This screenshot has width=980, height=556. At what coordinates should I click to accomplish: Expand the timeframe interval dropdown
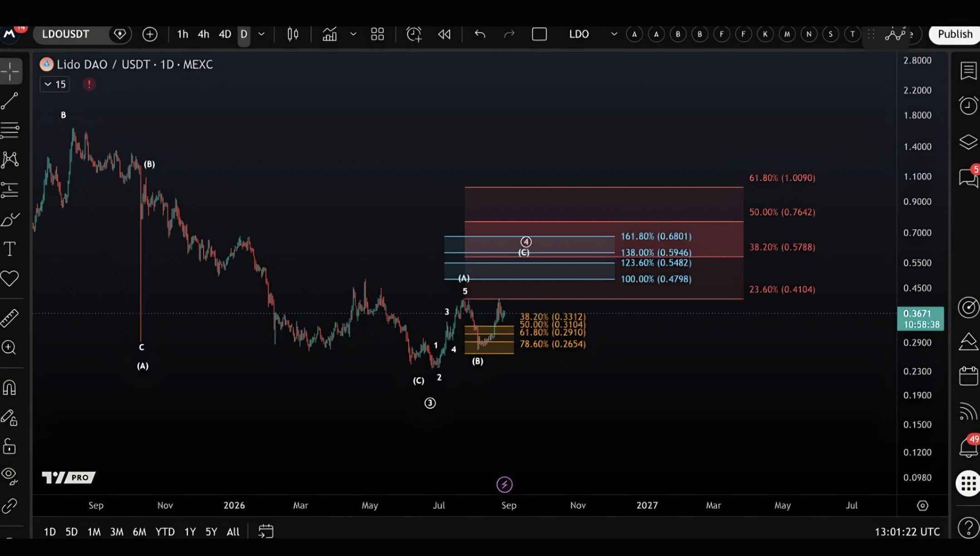pos(261,34)
